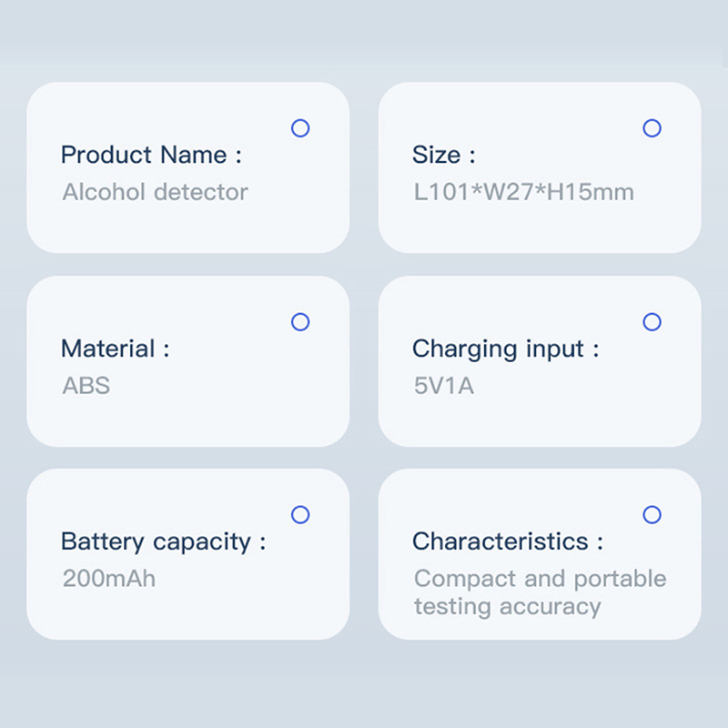
Task: Toggle the circle in Charging input card
Action: pyautogui.click(x=652, y=322)
